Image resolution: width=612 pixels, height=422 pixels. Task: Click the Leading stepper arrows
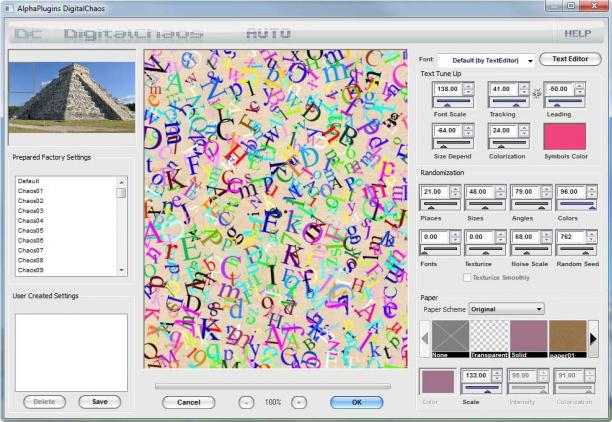pos(580,89)
